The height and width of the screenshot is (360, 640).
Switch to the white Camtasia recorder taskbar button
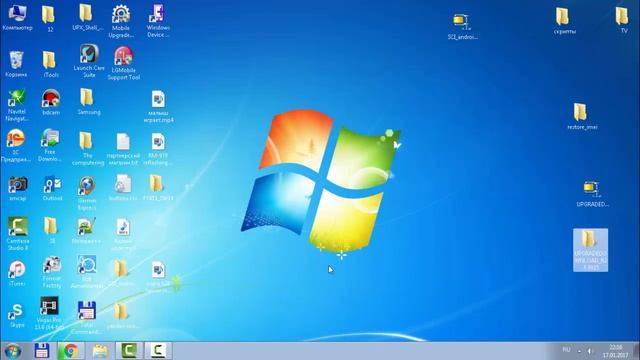[158, 351]
